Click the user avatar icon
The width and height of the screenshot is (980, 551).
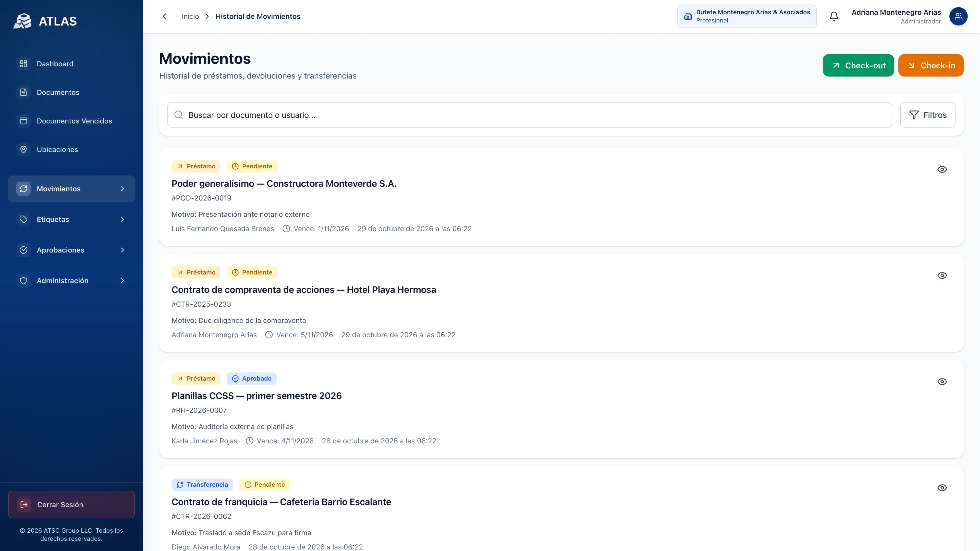(958, 16)
